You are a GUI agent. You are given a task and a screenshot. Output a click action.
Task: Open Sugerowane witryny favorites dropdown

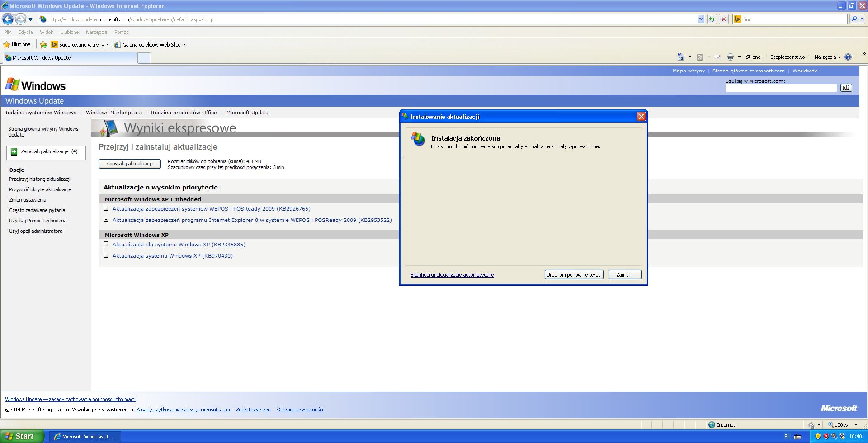pyautogui.click(x=80, y=45)
